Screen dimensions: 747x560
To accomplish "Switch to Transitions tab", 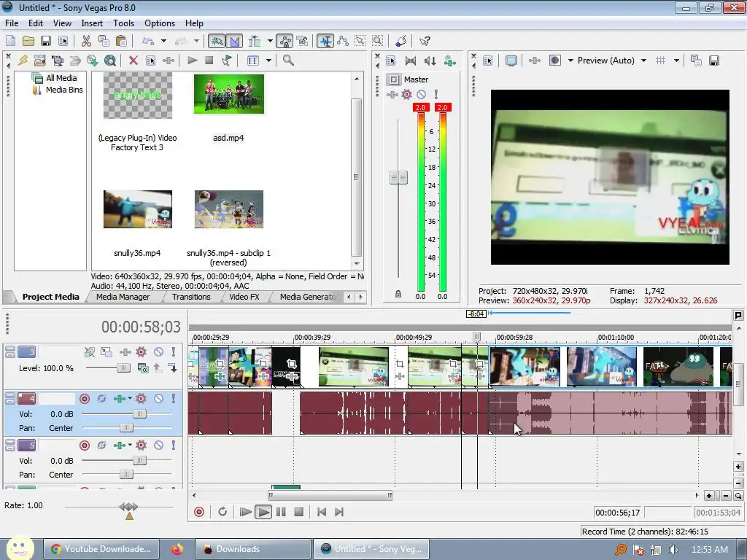I will 191,297.
